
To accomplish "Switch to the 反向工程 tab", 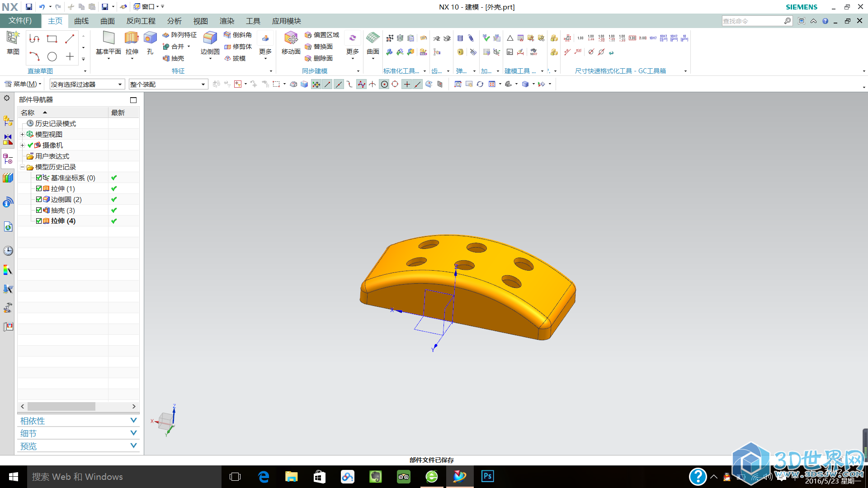I will pos(141,21).
